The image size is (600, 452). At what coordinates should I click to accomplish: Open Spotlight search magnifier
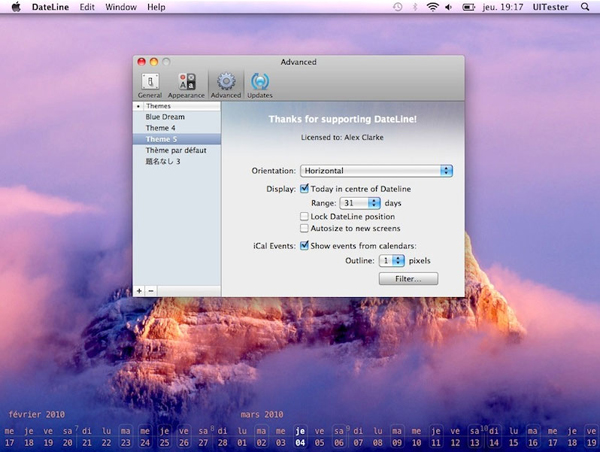tap(585, 7)
